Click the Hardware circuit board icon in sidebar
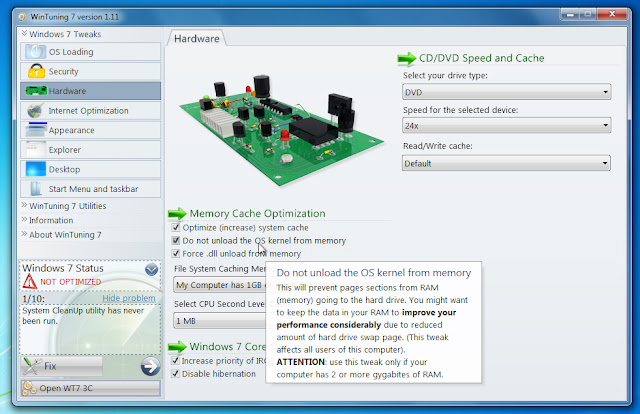Viewport: 640px width, 414px height. (36, 91)
